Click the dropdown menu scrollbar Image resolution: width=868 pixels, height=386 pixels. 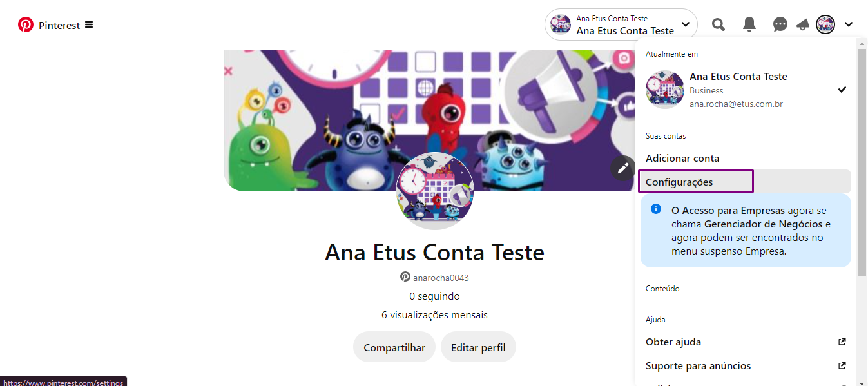862,161
